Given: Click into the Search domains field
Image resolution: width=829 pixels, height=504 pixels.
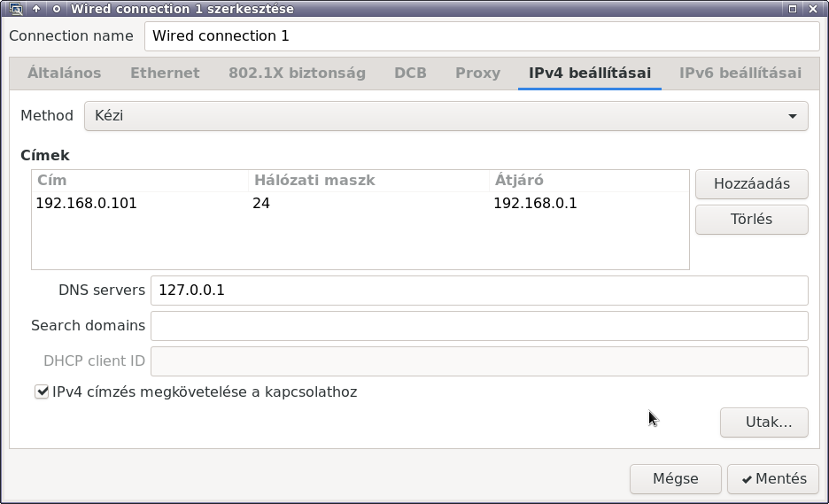Looking at the screenshot, I should pyautogui.click(x=479, y=326).
